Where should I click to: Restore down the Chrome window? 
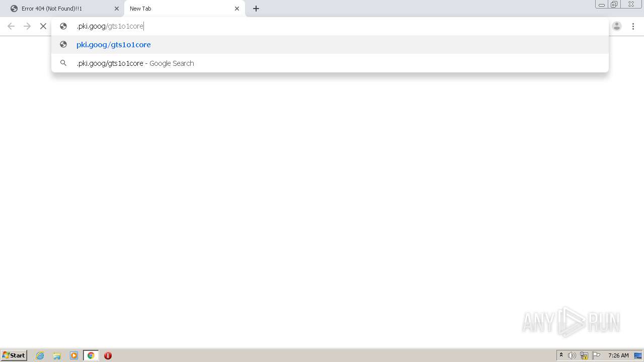coord(614,5)
